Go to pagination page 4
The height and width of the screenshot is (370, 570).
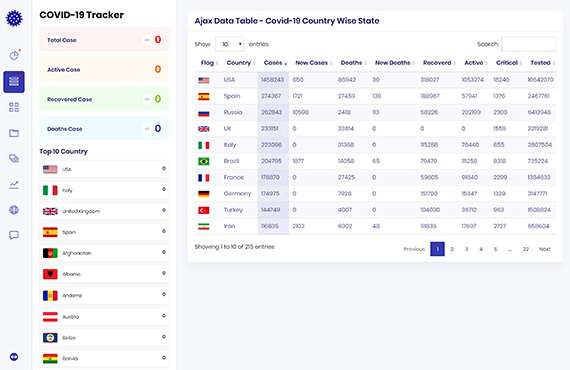[481, 249]
